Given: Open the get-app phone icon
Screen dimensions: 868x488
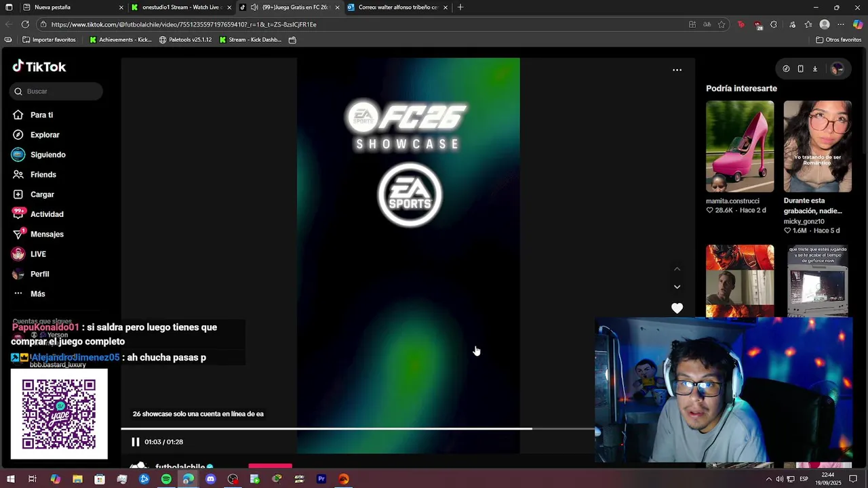Looking at the screenshot, I should pyautogui.click(x=800, y=68).
